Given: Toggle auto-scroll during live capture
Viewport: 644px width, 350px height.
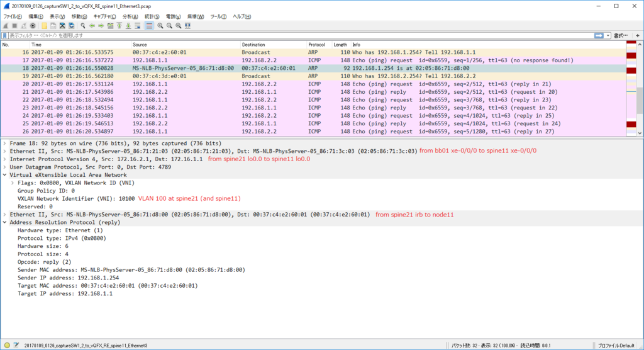Looking at the screenshot, I should (138, 26).
